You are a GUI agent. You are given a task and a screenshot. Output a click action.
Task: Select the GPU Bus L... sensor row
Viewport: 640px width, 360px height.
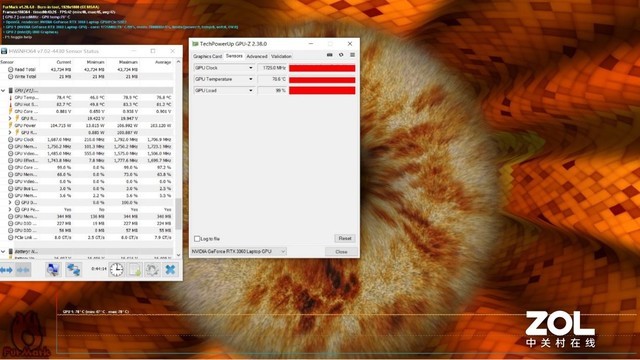coord(88,189)
